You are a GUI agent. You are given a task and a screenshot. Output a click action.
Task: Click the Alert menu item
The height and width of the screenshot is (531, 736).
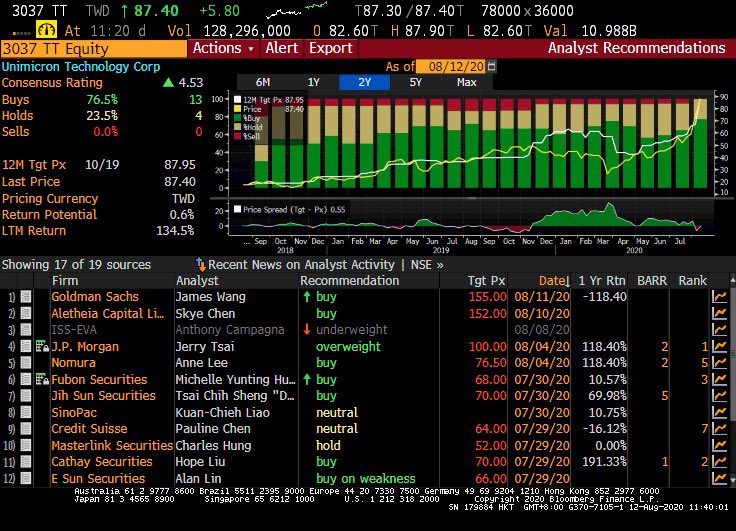click(282, 48)
